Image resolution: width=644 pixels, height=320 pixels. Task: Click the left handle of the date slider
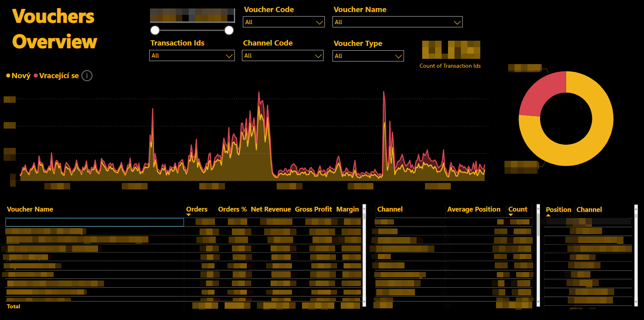[x=155, y=30]
